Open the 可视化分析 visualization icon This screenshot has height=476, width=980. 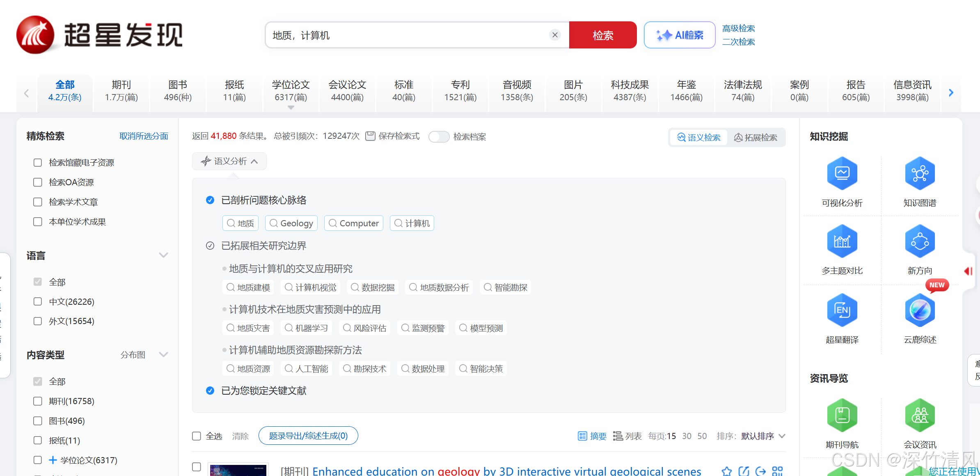(842, 173)
